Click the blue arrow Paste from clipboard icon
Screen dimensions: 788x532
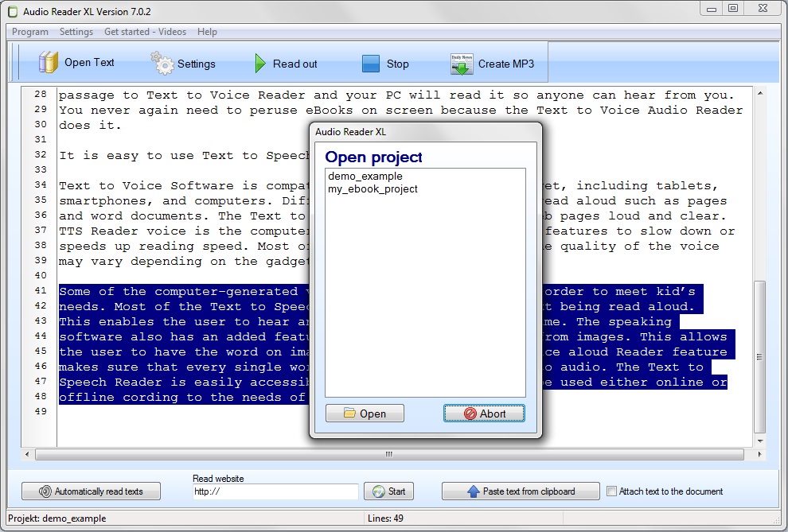(x=473, y=491)
